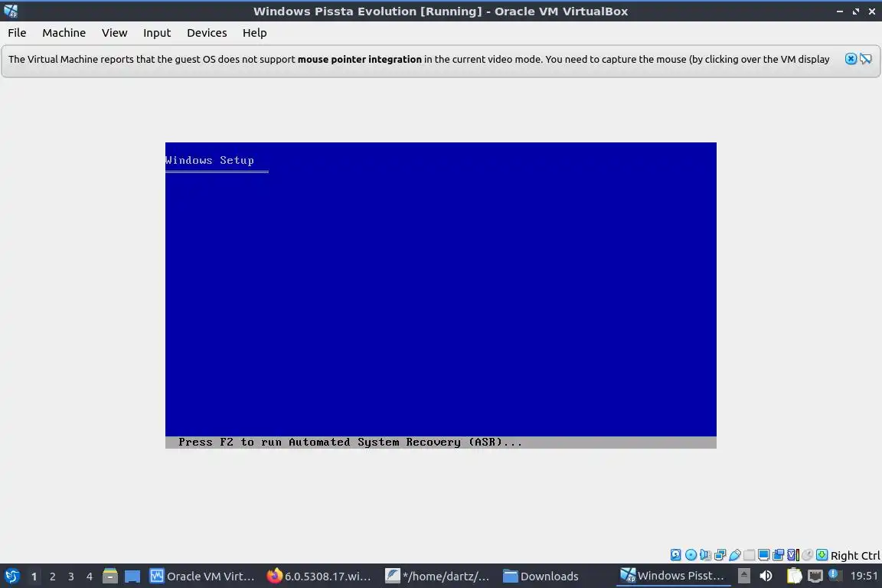Click the Right Ctrl host key label
Viewport: 882px width, 588px height.
855,555
